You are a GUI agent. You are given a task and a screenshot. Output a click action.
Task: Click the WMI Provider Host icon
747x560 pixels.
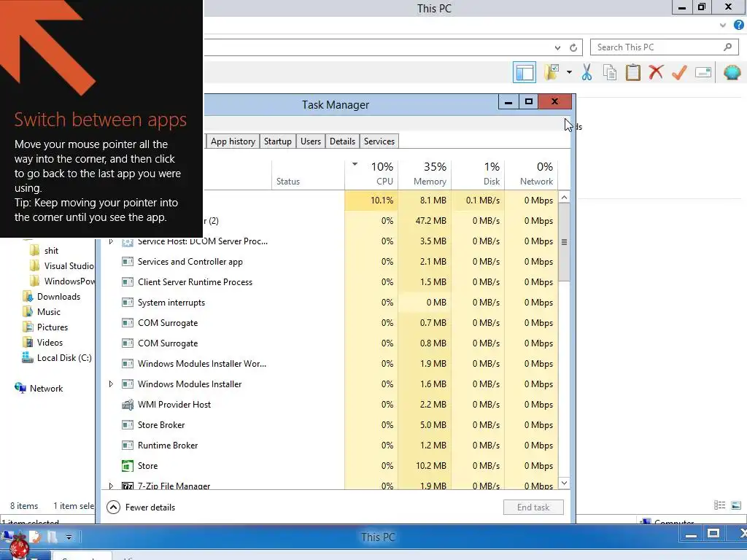(128, 404)
